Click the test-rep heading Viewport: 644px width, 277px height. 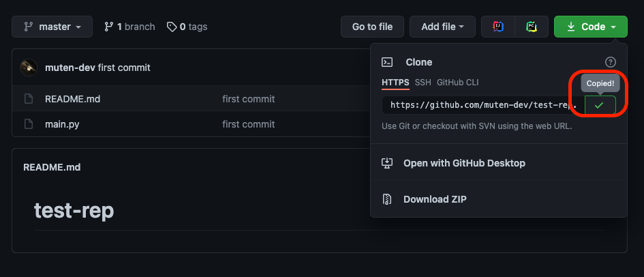click(74, 211)
